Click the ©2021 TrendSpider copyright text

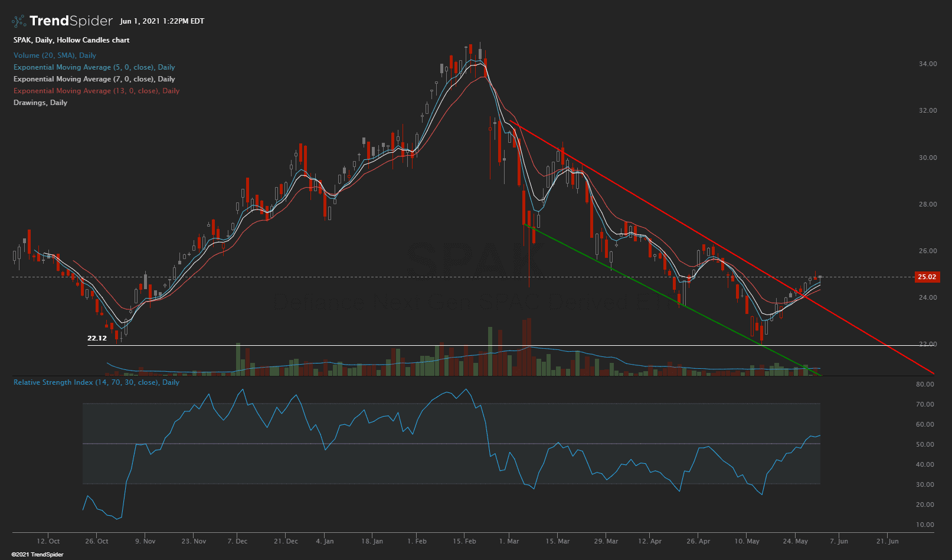(37, 555)
